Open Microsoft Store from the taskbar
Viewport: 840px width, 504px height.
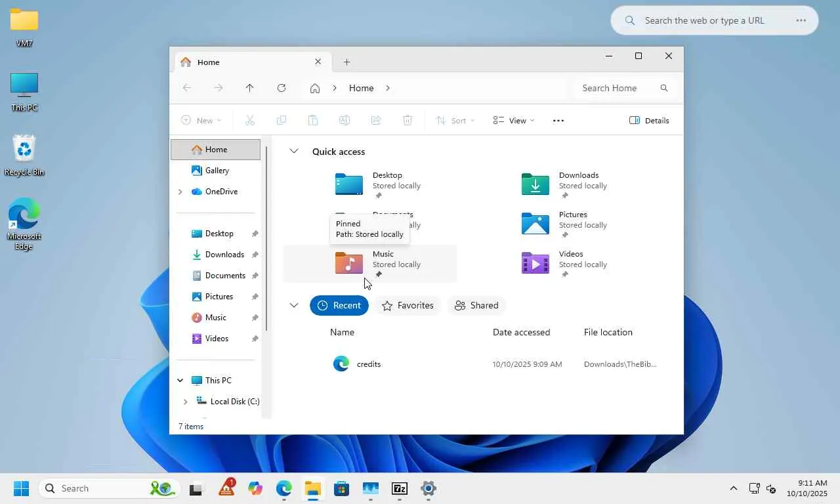(341, 488)
